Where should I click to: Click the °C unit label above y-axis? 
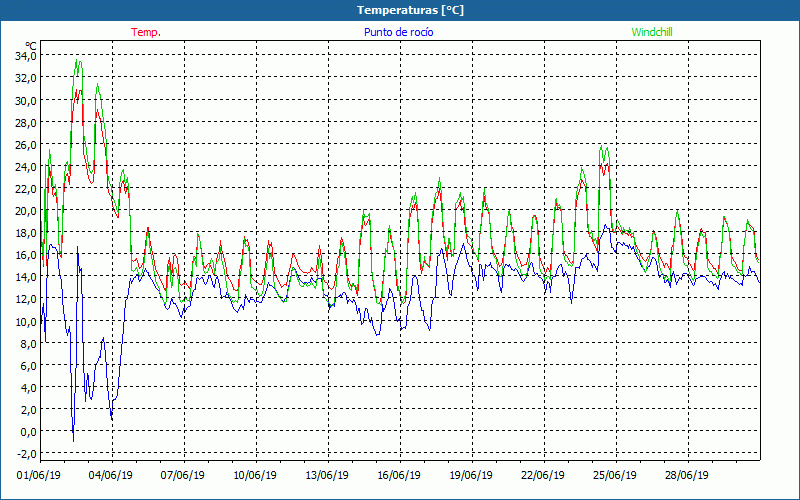tap(30, 45)
